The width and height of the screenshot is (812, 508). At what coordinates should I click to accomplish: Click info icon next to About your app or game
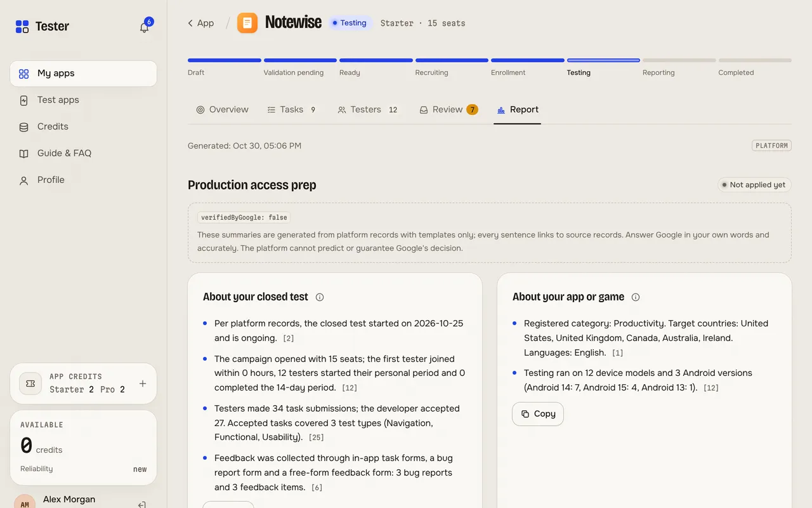[636, 297]
